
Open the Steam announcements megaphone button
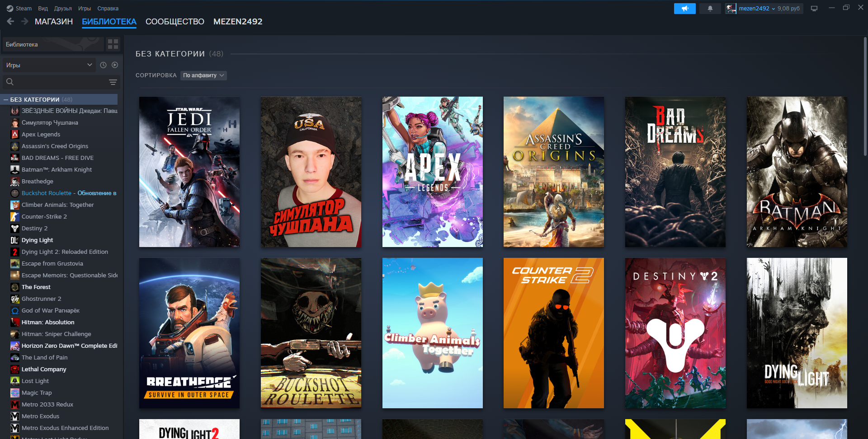pos(684,9)
